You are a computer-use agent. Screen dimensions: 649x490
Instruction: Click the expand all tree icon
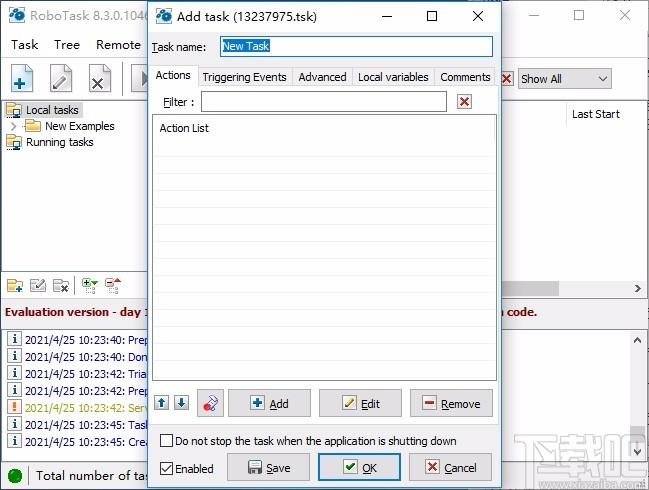90,286
